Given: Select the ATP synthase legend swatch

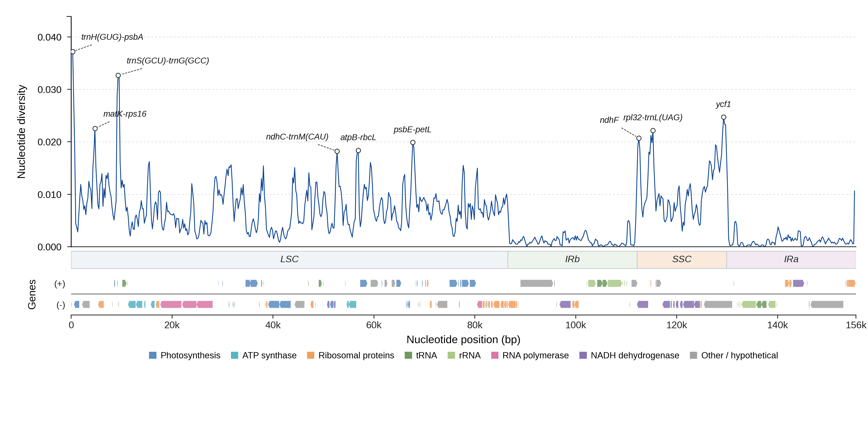Looking at the screenshot, I should pos(235,355).
